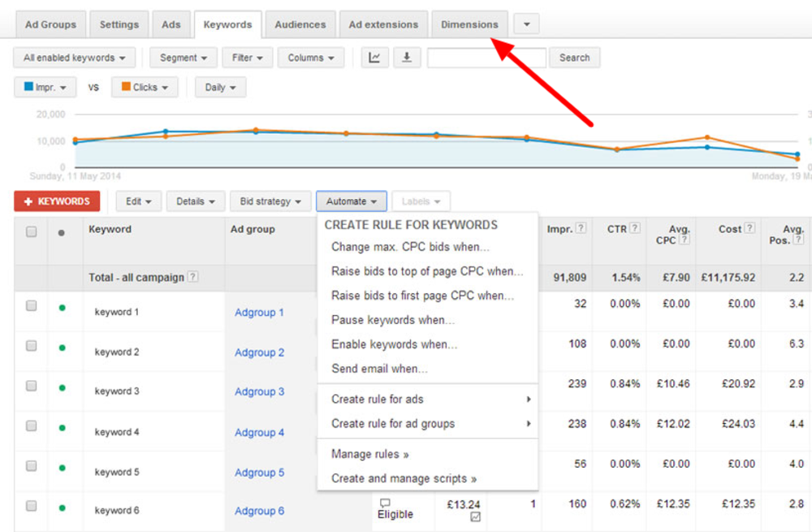This screenshot has height=532, width=812.
Task: Switch to the Ad Groups tab
Action: pos(50,24)
